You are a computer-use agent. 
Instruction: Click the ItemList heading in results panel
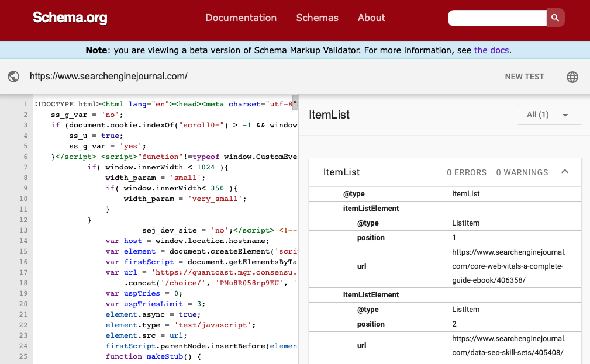[329, 115]
